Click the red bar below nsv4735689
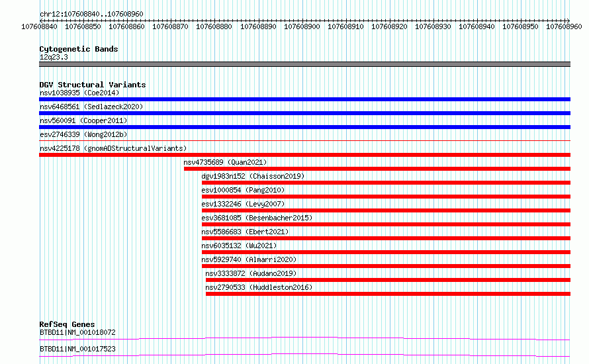 [377, 169]
